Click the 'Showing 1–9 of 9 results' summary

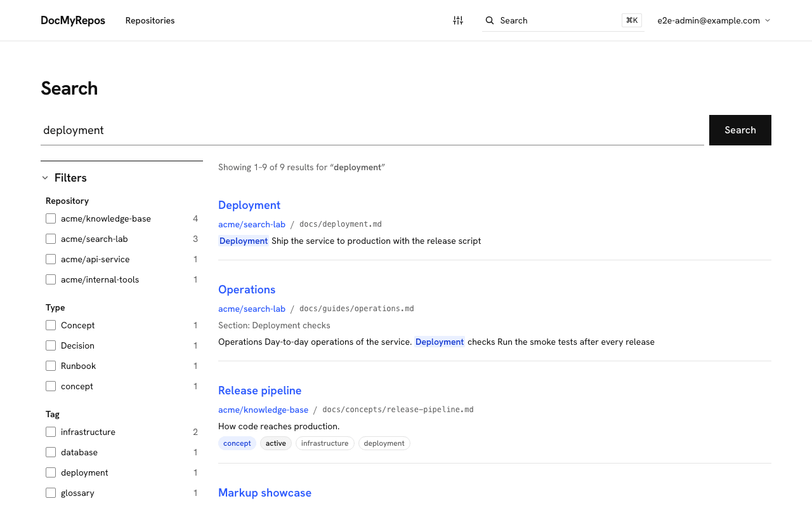302,167
